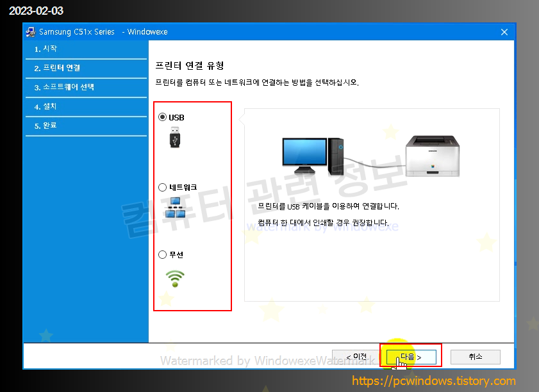Image resolution: width=539 pixels, height=392 pixels.
Task: Click the 취소 button
Action: (x=476, y=357)
